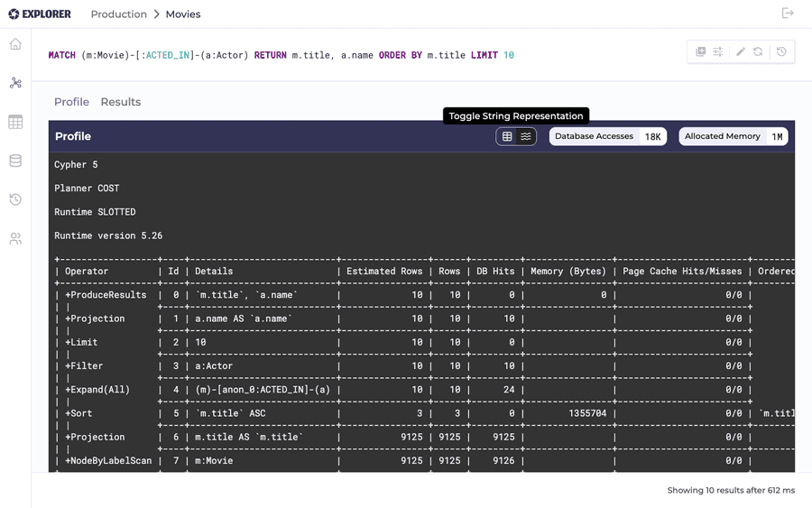Click the +Expand(All) operator
The width and height of the screenshot is (812, 508).
click(x=97, y=390)
